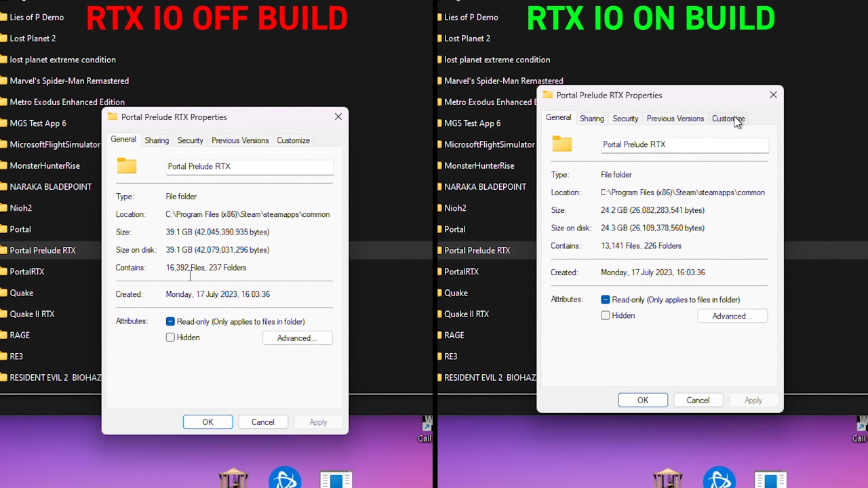Toggle Read-only checkbox in RTX IO ON dialog
Screen dimensions: 868x488
606,300
